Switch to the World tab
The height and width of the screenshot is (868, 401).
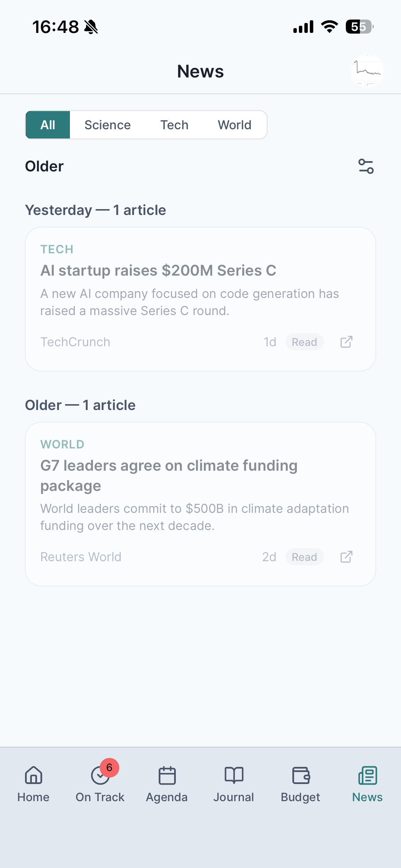(234, 125)
